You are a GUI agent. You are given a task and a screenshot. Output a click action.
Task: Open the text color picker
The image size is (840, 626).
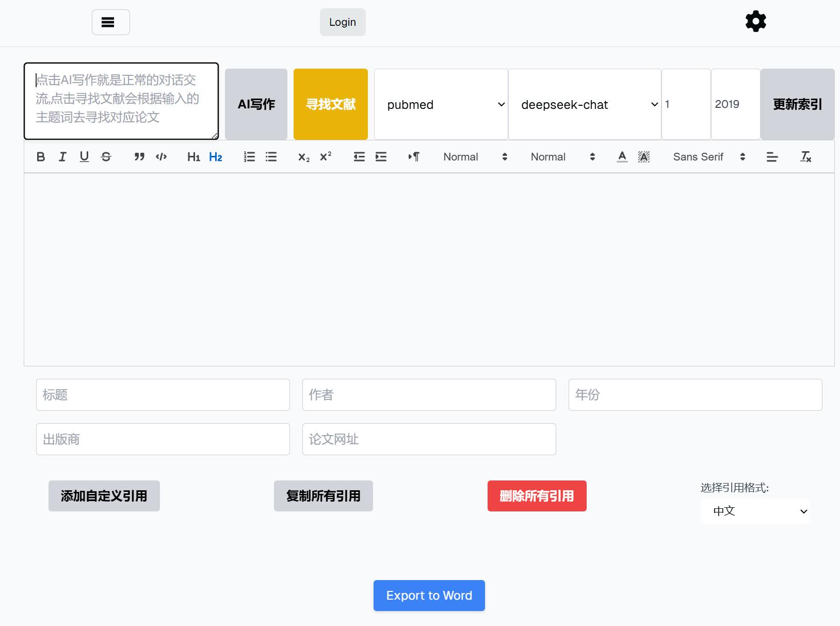pyautogui.click(x=622, y=157)
